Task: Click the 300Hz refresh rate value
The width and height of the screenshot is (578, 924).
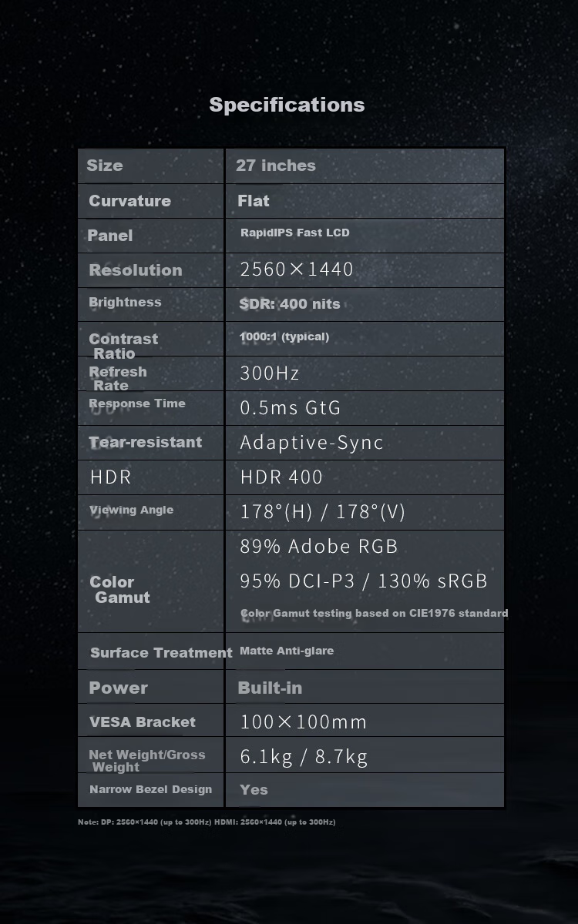Action: (x=270, y=373)
